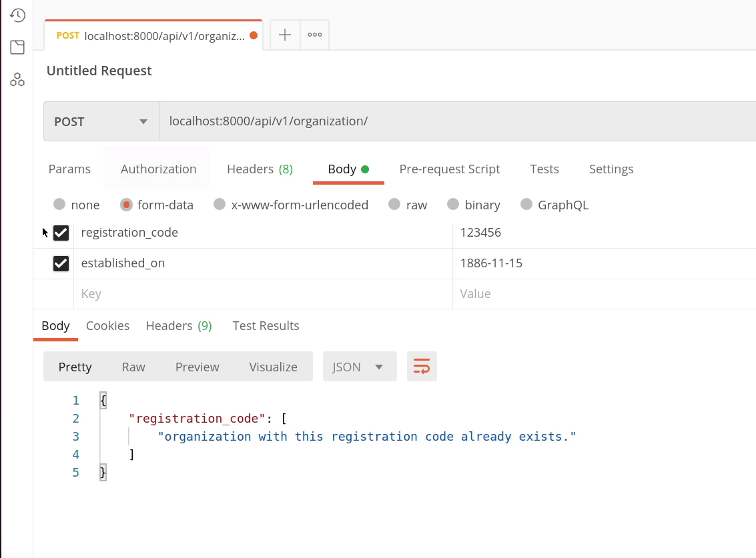Choose the GraphQL body radio button

pos(526,205)
